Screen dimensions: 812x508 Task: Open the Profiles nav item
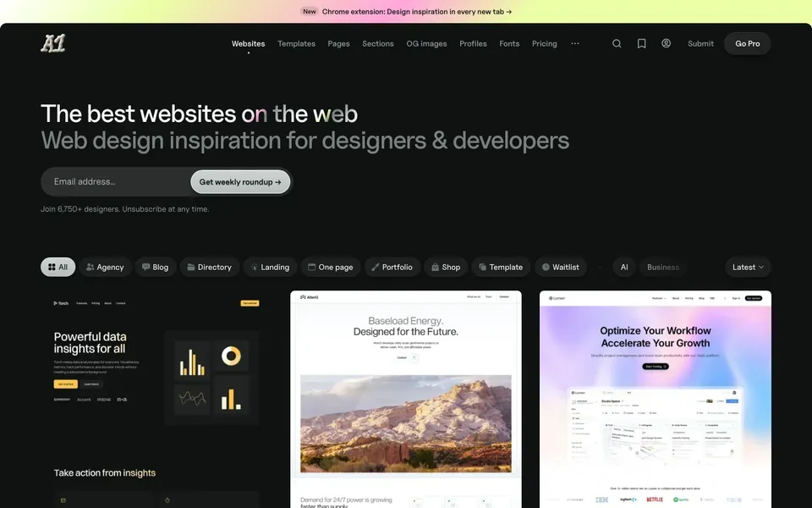tap(473, 43)
